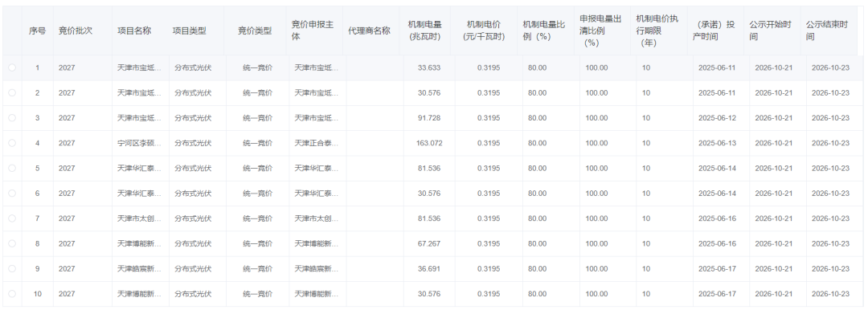This screenshot has height=310, width=868.
Task: Select radio button for row 1
Action: click(x=12, y=67)
